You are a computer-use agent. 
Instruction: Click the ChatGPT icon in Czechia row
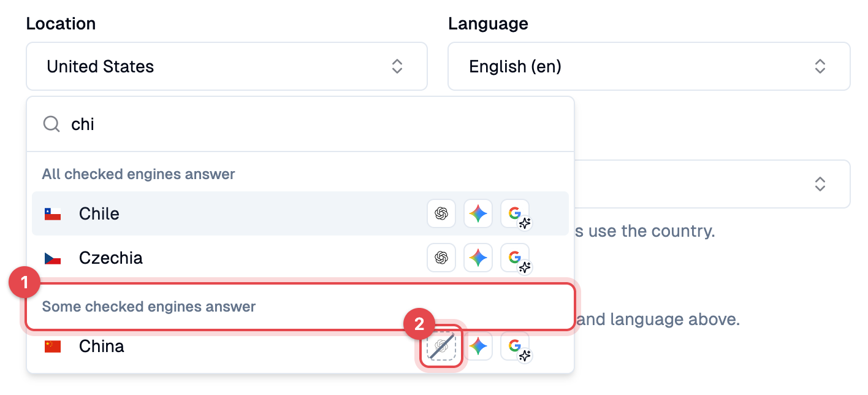pos(441,258)
